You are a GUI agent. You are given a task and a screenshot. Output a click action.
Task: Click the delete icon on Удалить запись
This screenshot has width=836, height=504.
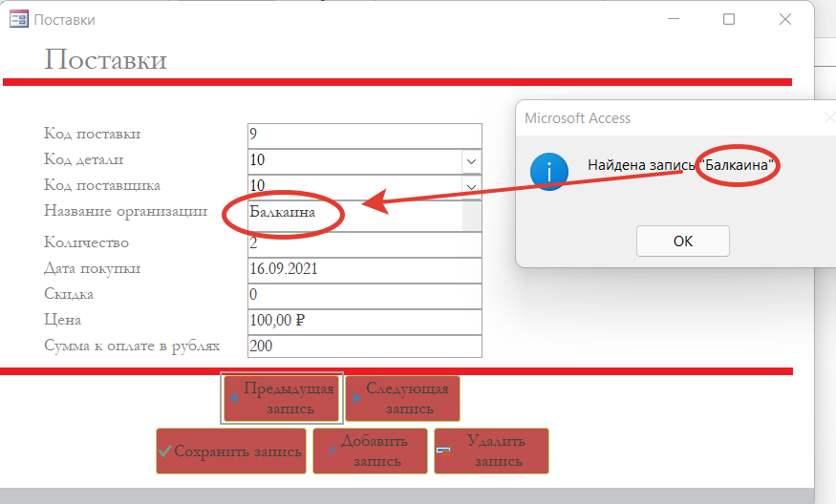443,452
